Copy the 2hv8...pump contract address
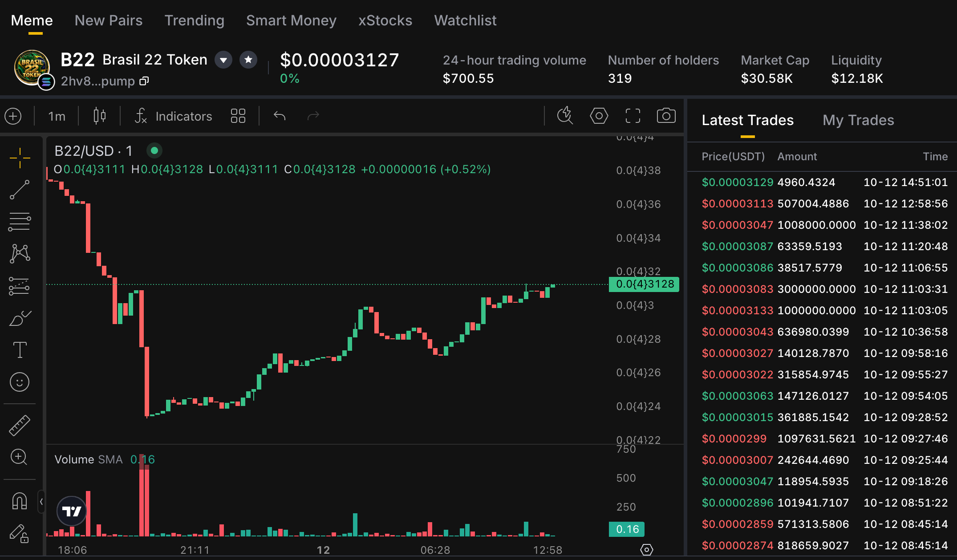Image resolution: width=957 pixels, height=560 pixels. click(144, 81)
